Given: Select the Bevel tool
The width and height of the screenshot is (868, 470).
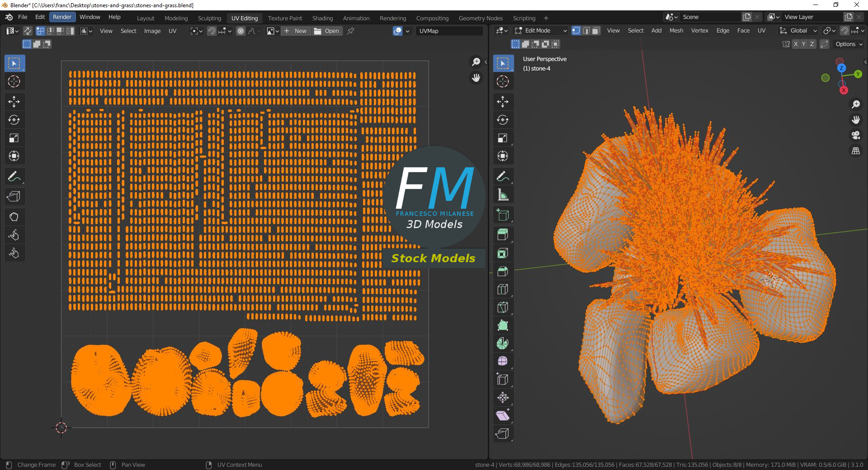Looking at the screenshot, I should click(x=503, y=271).
